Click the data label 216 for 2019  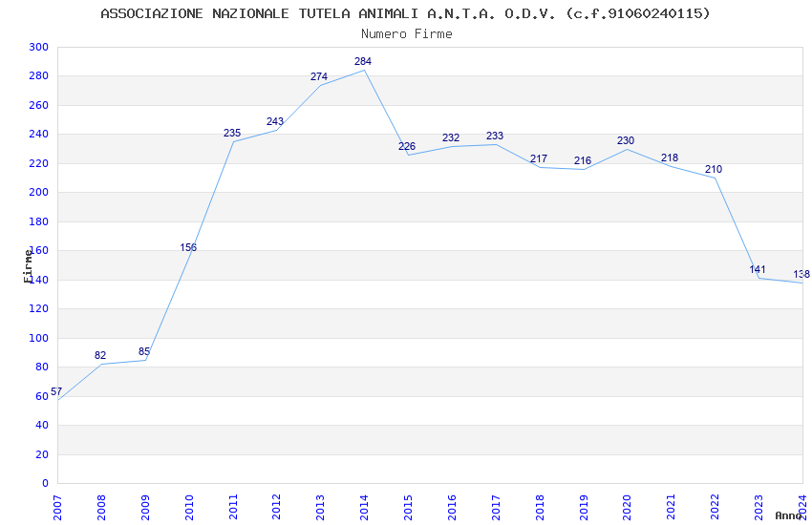(583, 161)
